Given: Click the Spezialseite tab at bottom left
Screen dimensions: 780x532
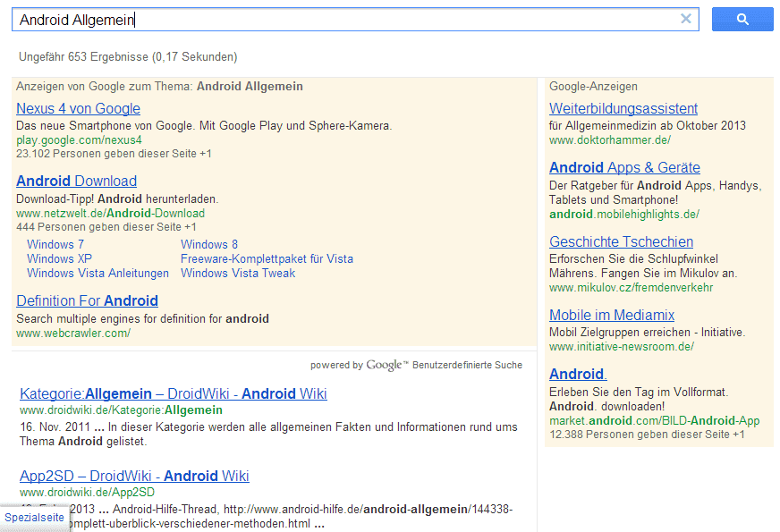Looking at the screenshot, I should [x=34, y=518].
